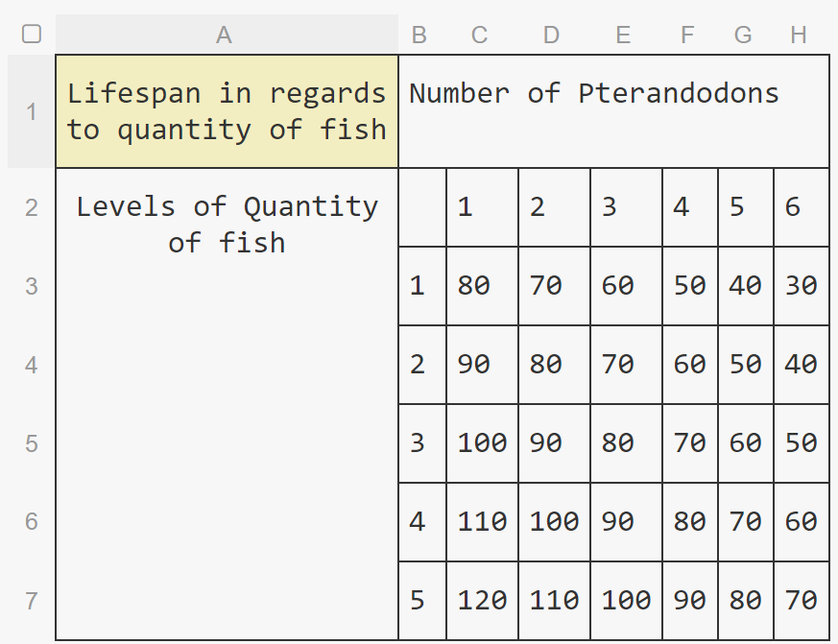
Task: Select column C header
Action: pos(480,35)
